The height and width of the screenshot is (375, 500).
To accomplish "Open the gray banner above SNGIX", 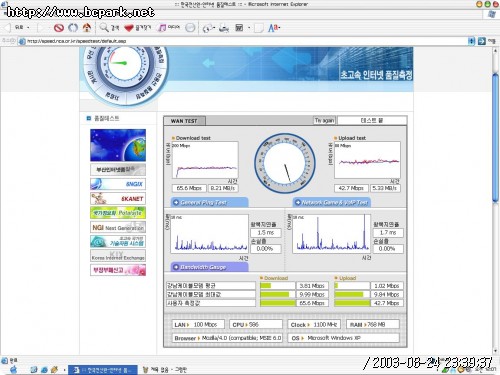I will point(118,170).
